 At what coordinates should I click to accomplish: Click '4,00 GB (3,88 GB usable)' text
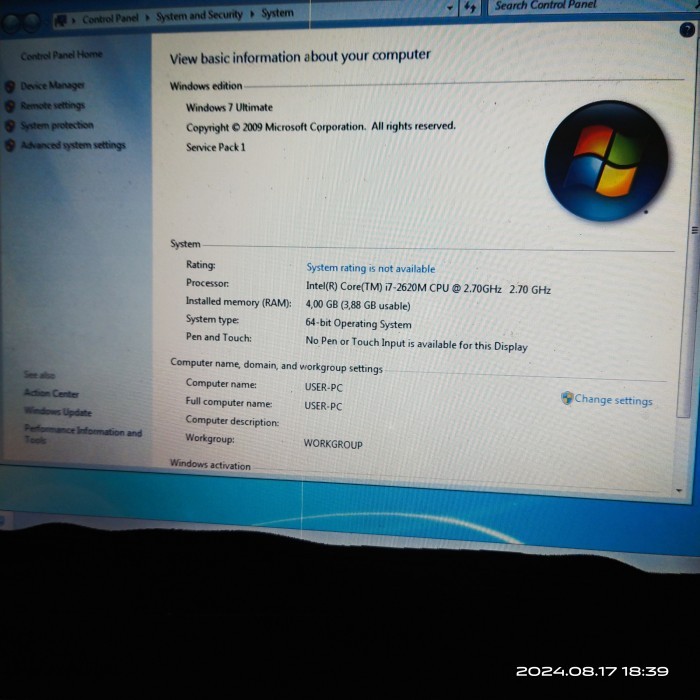click(x=358, y=305)
